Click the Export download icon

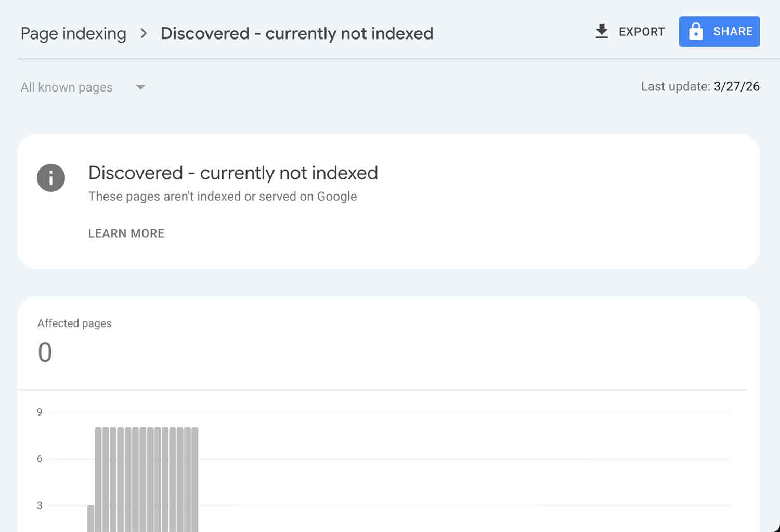(602, 31)
